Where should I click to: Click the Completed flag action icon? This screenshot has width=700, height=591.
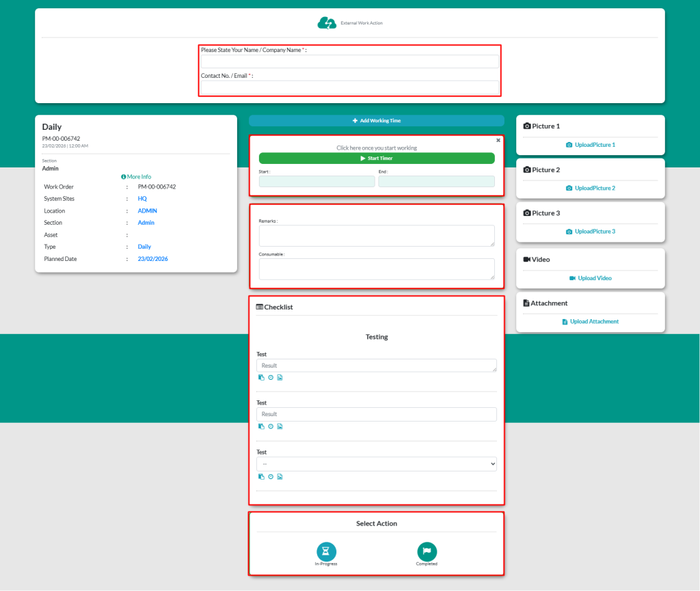427,551
